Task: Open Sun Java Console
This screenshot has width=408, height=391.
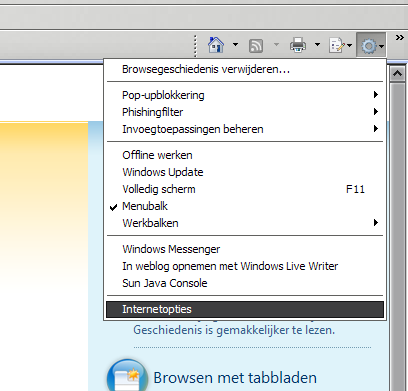Action: [x=245, y=283]
